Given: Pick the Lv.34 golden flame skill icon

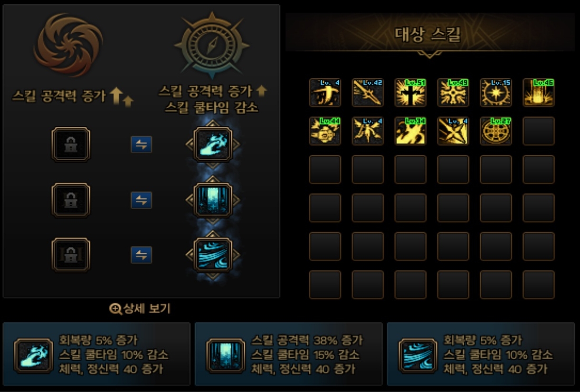Looking at the screenshot, I should click(410, 131).
